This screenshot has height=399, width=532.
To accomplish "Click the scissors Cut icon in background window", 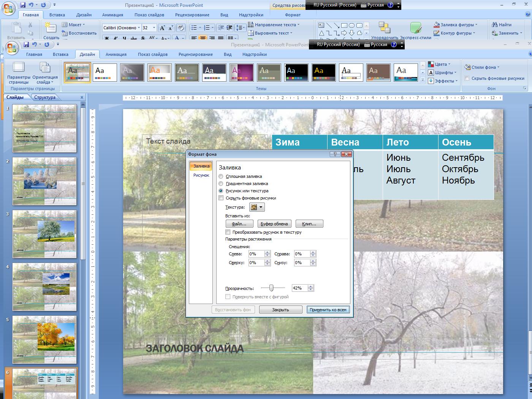I will pos(30,25).
